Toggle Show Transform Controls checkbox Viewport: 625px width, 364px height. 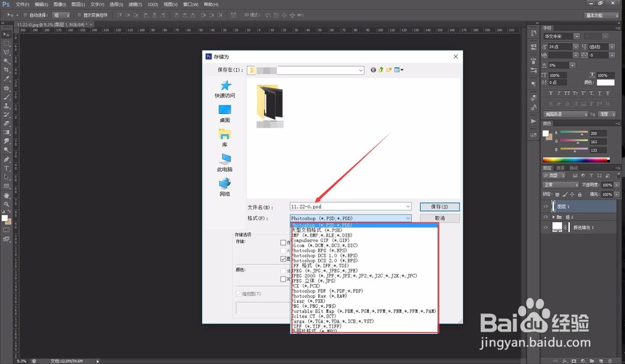pyautogui.click(x=79, y=15)
